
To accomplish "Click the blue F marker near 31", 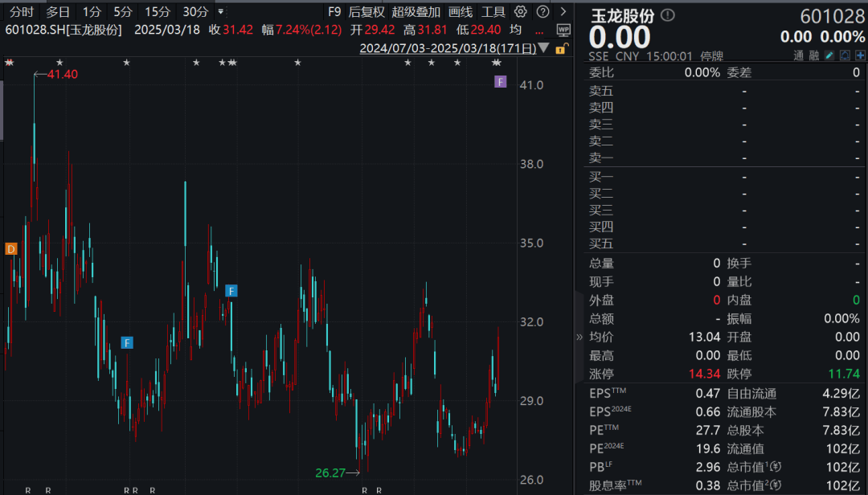I will tap(127, 343).
